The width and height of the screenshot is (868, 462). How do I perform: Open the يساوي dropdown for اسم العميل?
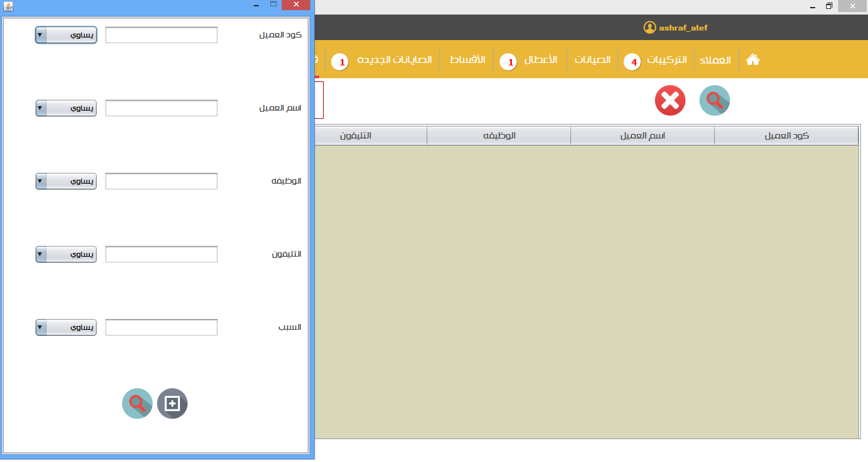(66, 108)
